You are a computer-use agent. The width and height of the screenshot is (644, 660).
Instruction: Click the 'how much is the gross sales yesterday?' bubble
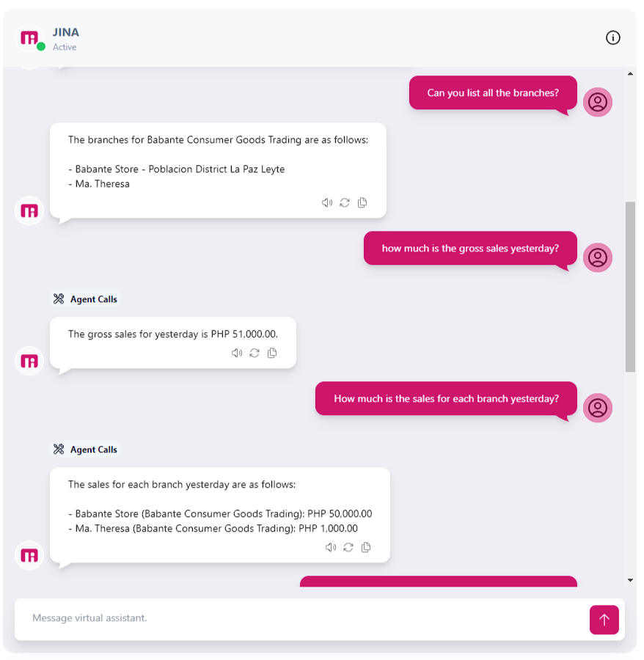click(470, 249)
